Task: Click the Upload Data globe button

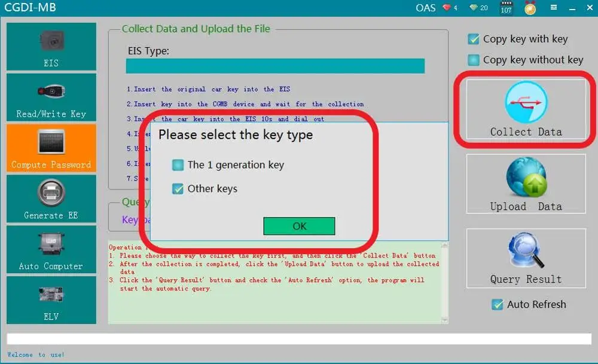Action: click(x=526, y=183)
